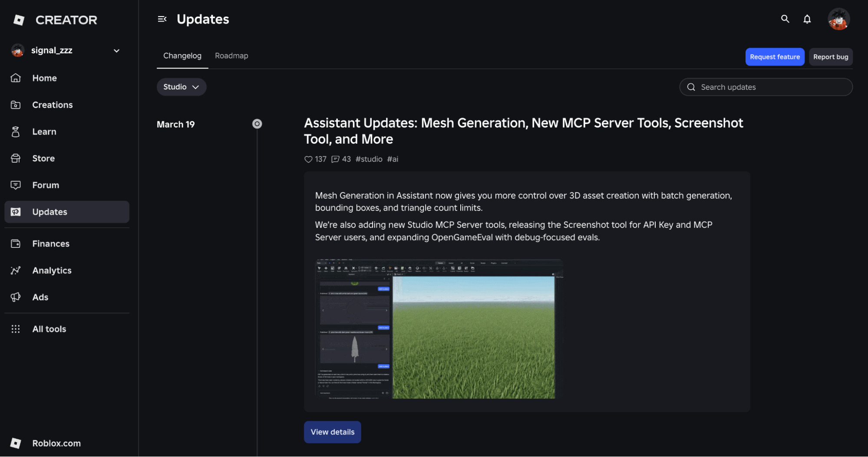Click the Creations folder icon
Viewport: 868px width, 457px height.
click(x=16, y=105)
